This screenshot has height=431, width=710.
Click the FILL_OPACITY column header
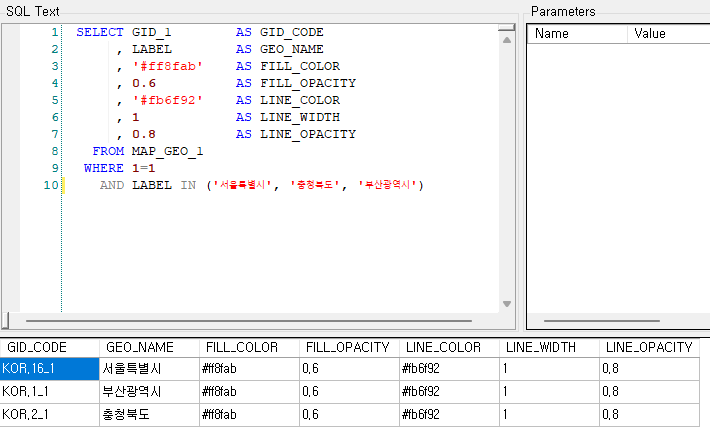[350, 347]
